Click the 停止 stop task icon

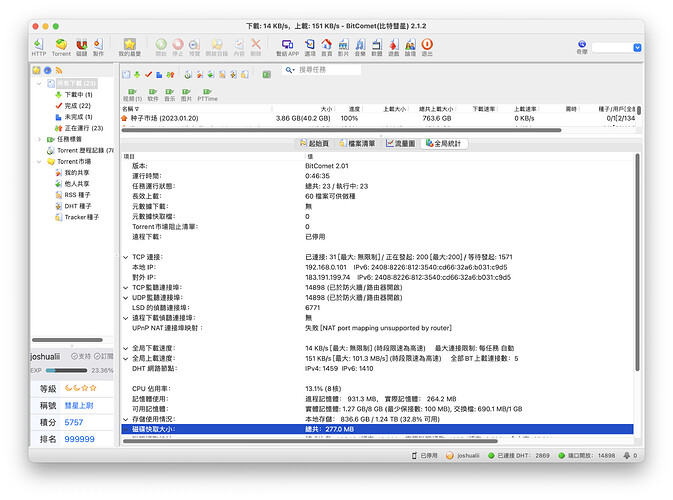(178, 47)
